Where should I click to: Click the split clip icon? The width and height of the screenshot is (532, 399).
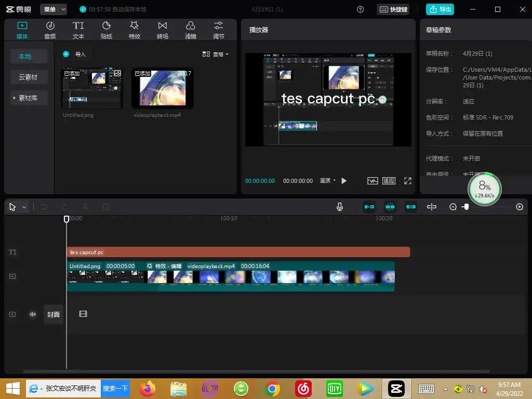tap(85, 207)
